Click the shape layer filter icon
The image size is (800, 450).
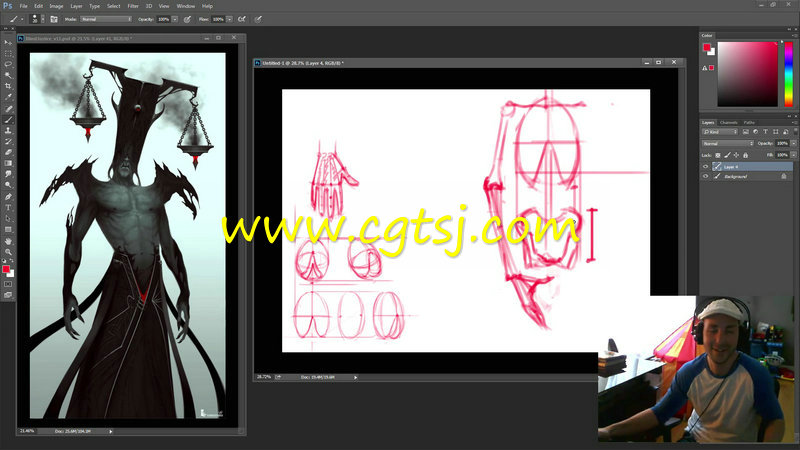tap(776, 132)
